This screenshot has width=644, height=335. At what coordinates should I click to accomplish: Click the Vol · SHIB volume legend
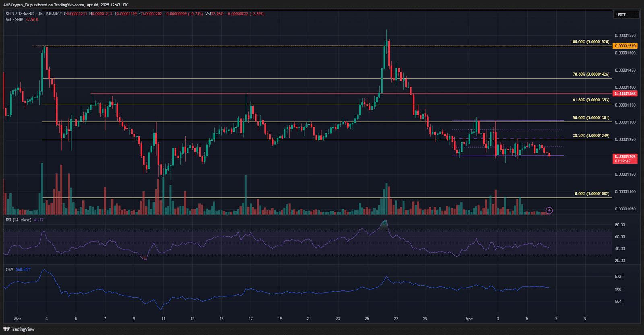(x=14, y=19)
